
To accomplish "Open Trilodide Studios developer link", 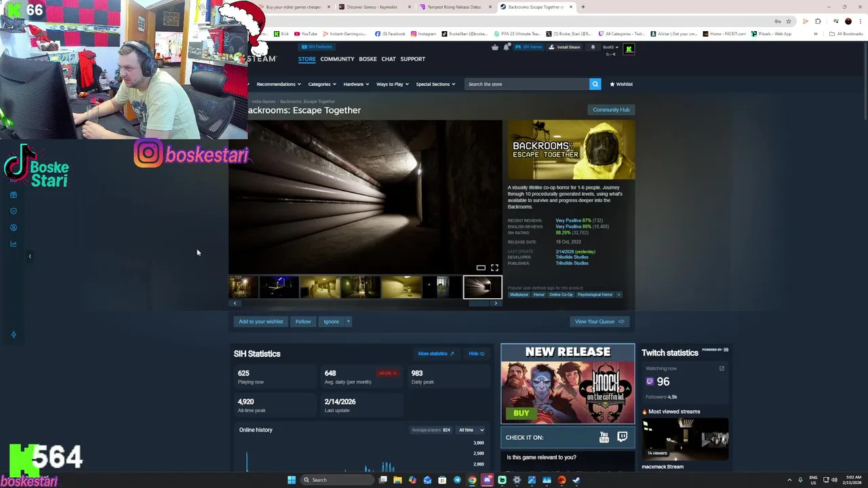I will click(572, 258).
